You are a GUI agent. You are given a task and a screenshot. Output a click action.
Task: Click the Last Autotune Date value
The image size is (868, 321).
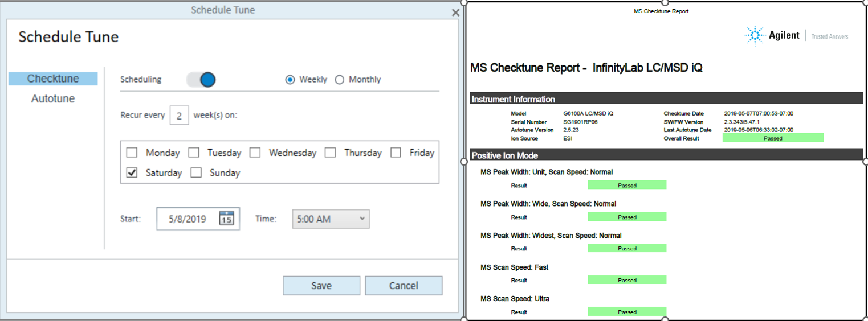tap(759, 130)
